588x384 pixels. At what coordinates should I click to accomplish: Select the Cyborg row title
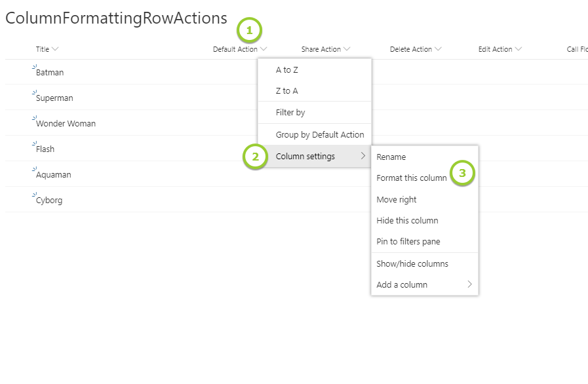pos(49,201)
